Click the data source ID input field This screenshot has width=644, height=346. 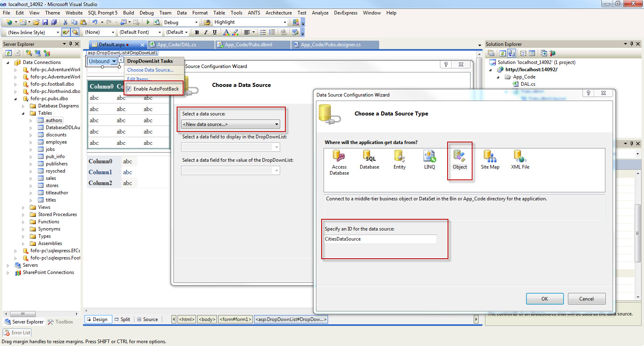coord(380,239)
